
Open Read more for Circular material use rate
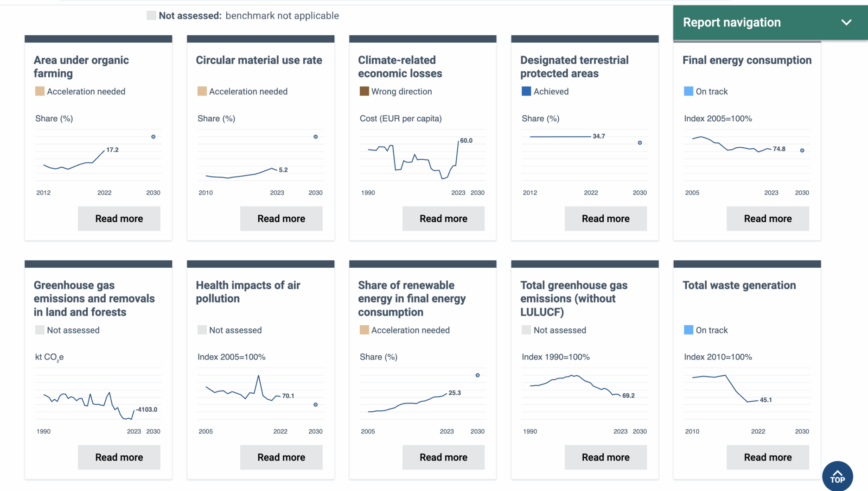[281, 219]
